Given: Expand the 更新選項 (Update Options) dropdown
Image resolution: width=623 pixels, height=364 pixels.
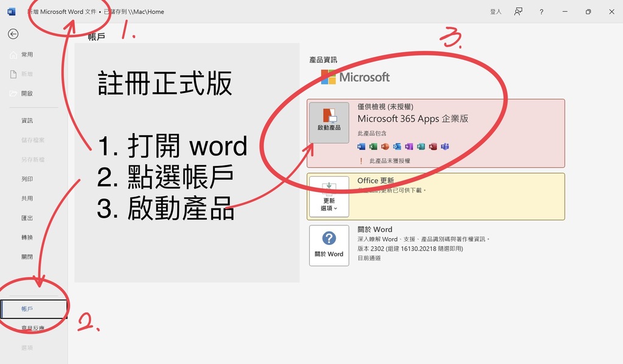Looking at the screenshot, I should pyautogui.click(x=329, y=197).
